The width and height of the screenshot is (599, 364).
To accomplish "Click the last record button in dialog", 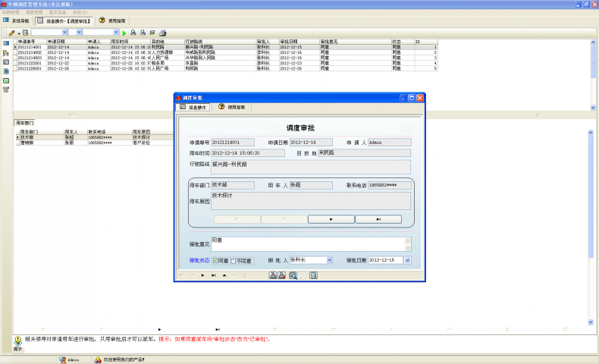I will tap(378, 218).
